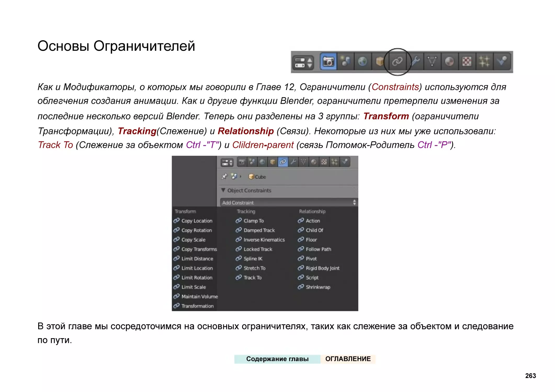The image size is (555, 392).
Task: Pick Clamp To from the Tracking list
Action: click(250, 221)
